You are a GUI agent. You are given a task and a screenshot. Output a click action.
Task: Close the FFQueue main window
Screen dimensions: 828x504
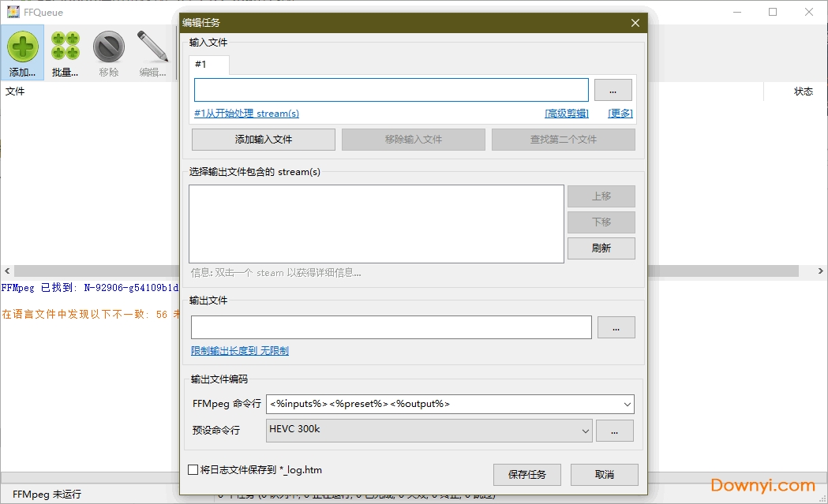tap(808, 12)
